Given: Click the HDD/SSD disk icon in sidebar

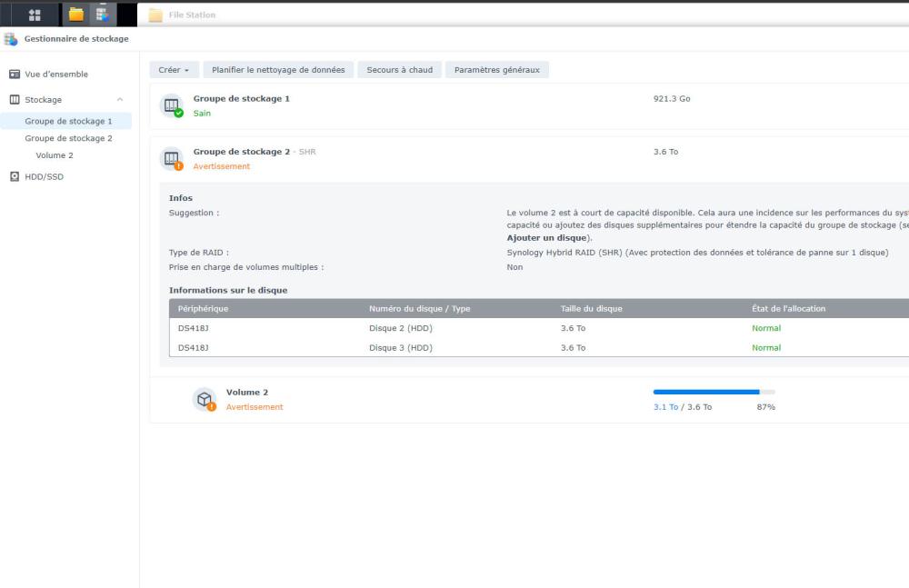Looking at the screenshot, I should tap(15, 176).
